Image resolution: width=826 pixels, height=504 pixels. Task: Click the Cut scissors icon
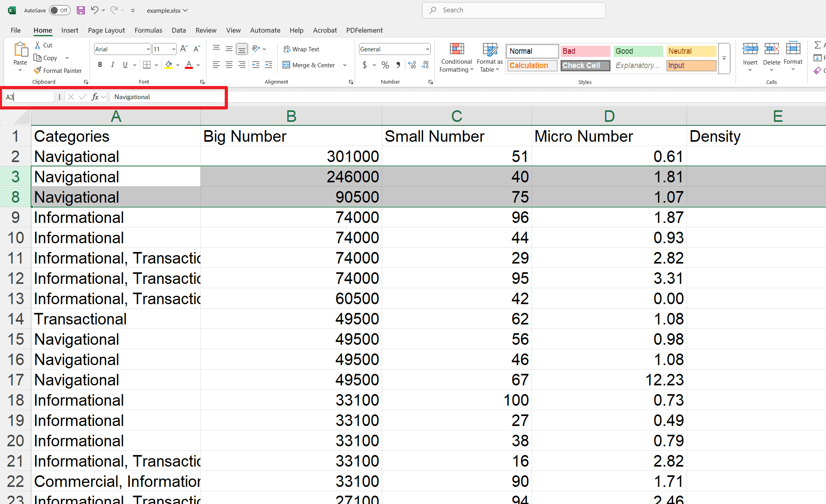pyautogui.click(x=37, y=45)
